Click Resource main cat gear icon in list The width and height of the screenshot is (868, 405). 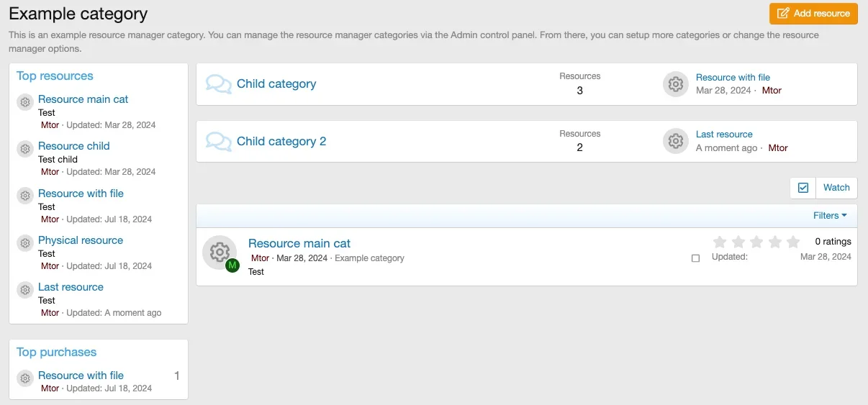pyautogui.click(x=220, y=252)
